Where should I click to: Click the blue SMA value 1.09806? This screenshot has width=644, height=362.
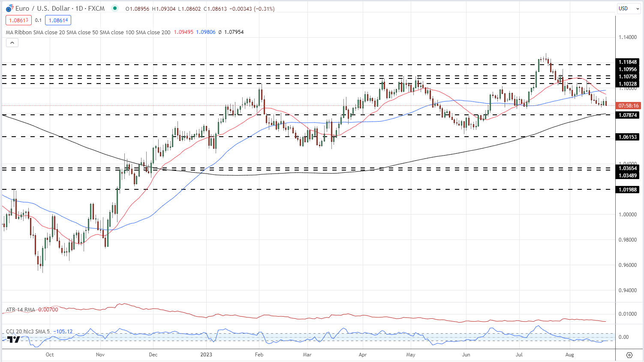pos(206,32)
